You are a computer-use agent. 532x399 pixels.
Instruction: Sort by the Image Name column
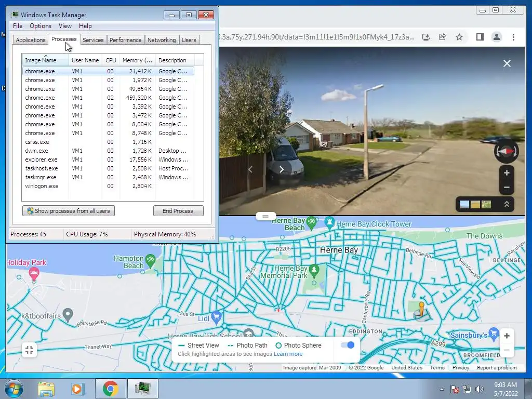[x=46, y=60]
